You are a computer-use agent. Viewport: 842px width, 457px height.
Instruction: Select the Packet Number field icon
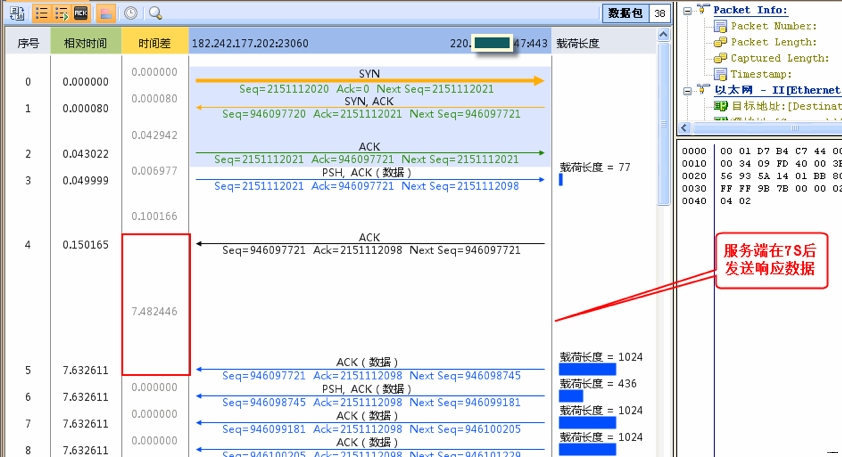720,26
